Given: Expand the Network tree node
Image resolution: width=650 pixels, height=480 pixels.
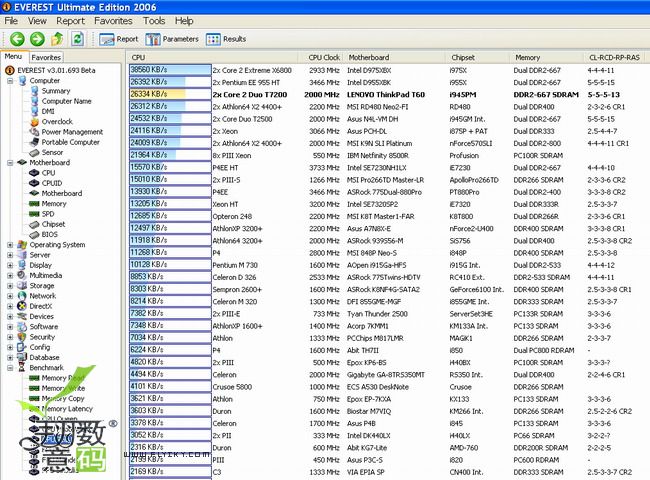Looking at the screenshot, I should coord(10,296).
